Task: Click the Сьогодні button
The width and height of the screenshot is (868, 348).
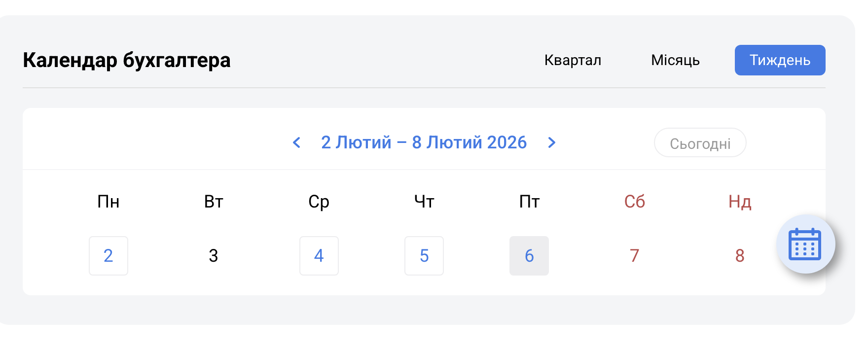Action: [x=700, y=142]
